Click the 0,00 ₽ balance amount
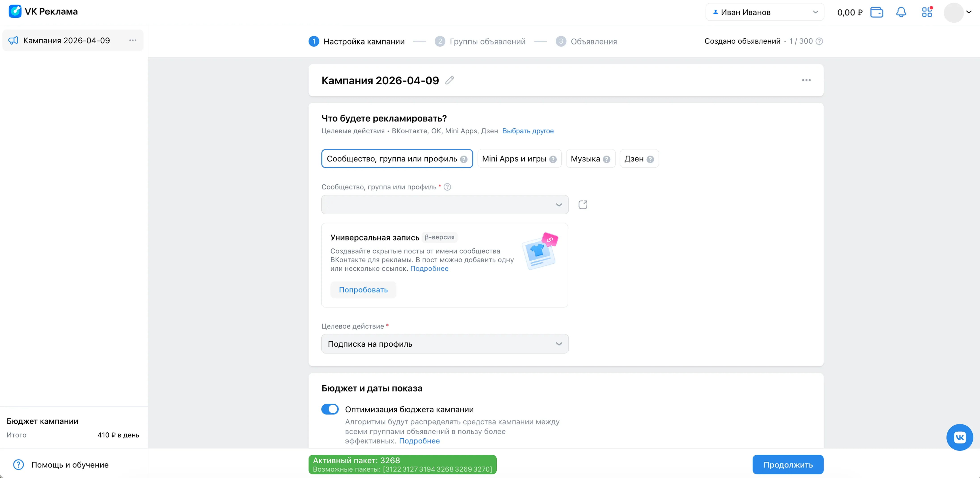Viewport: 980px width, 478px height. pos(850,13)
